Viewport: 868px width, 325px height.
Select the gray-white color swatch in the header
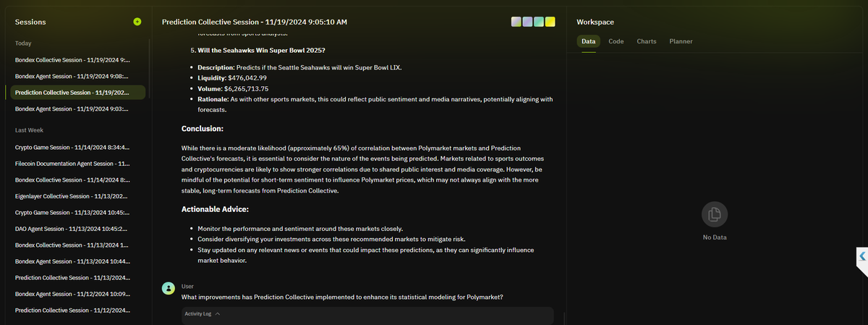coord(516,22)
